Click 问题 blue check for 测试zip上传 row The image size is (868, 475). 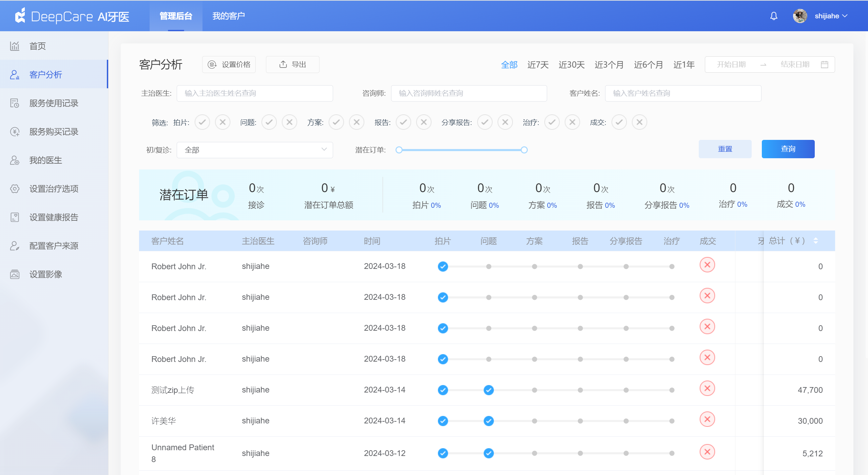488,390
